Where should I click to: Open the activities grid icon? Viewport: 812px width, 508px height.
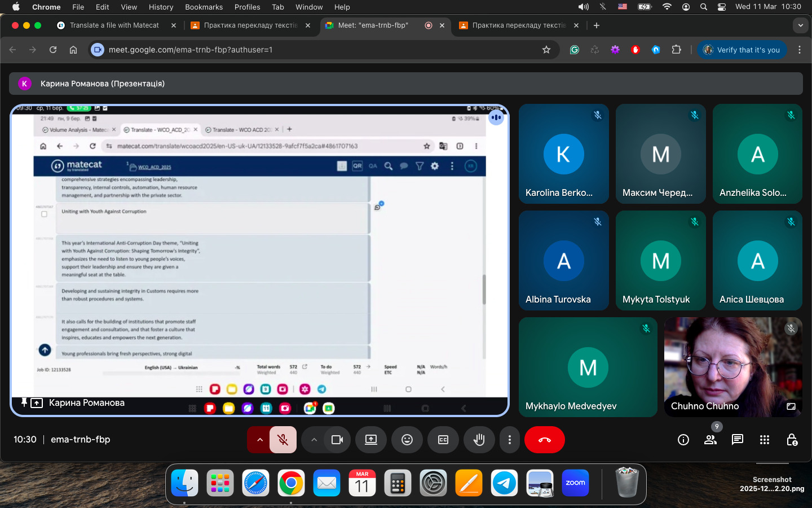pyautogui.click(x=764, y=440)
